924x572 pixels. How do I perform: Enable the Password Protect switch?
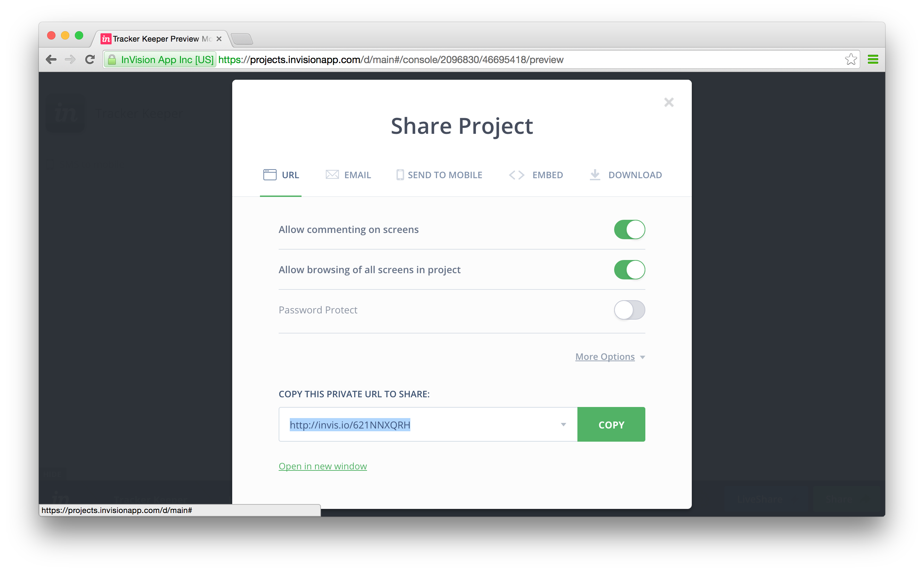click(629, 310)
